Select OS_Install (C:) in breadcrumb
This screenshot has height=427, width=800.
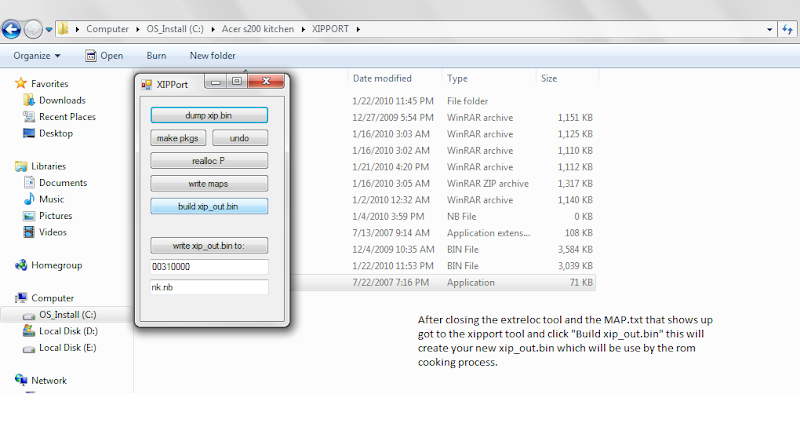(175, 29)
